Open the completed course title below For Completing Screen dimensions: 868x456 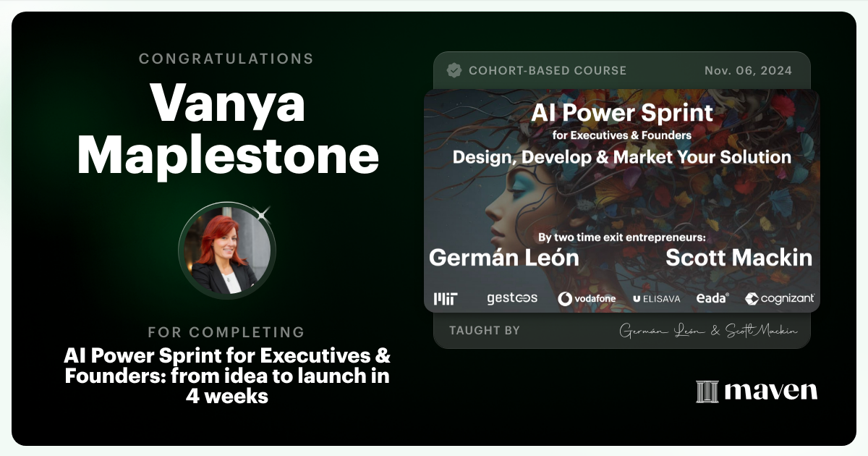(227, 376)
